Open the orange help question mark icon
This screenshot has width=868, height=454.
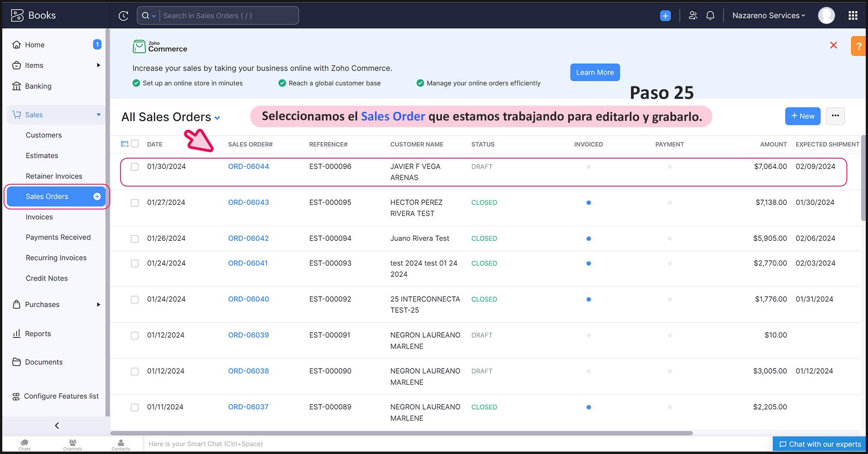point(858,46)
